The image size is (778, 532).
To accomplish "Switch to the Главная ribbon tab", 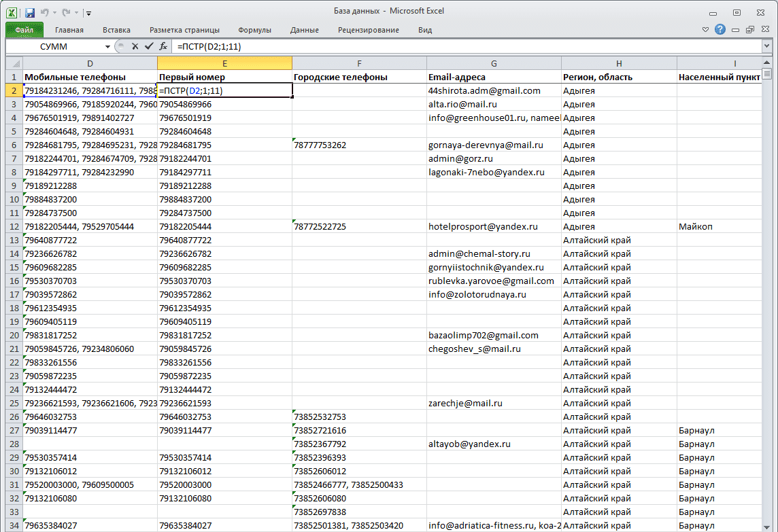I will click(69, 30).
